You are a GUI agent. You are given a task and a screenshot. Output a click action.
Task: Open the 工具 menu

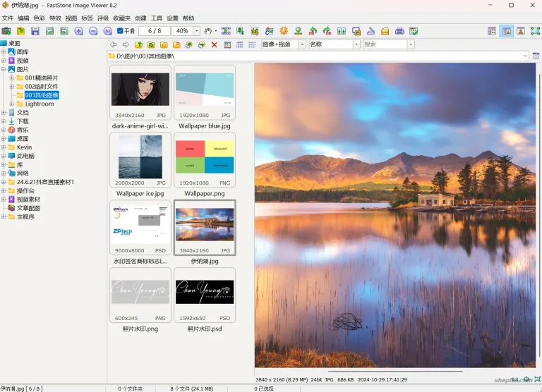157,18
